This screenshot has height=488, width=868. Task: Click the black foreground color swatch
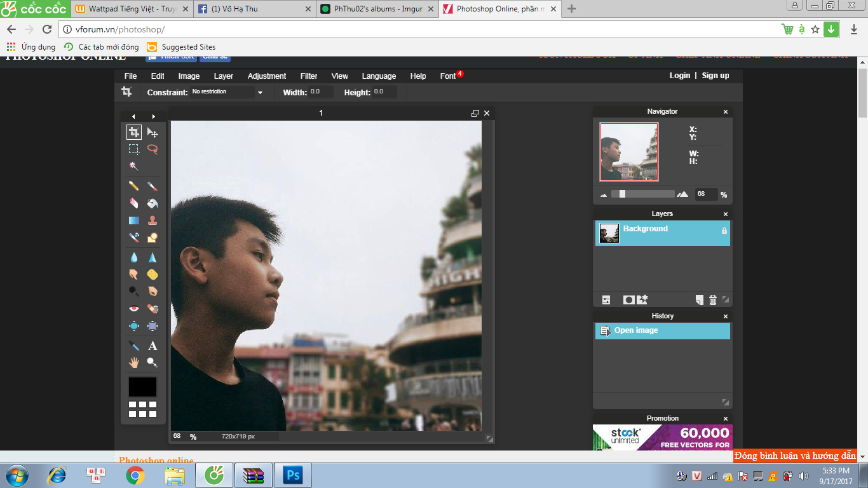[143, 387]
